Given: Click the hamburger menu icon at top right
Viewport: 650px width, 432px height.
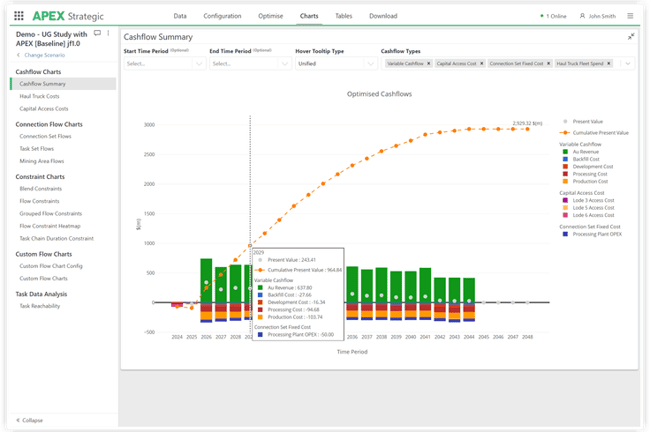Looking at the screenshot, I should click(631, 16).
